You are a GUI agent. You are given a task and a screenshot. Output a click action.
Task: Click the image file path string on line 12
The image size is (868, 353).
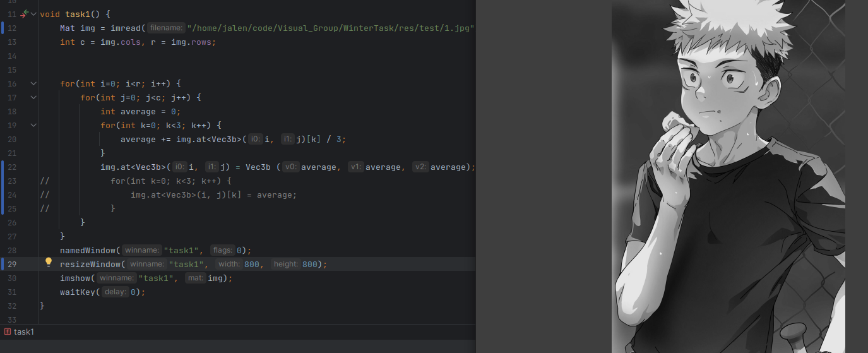pos(331,28)
